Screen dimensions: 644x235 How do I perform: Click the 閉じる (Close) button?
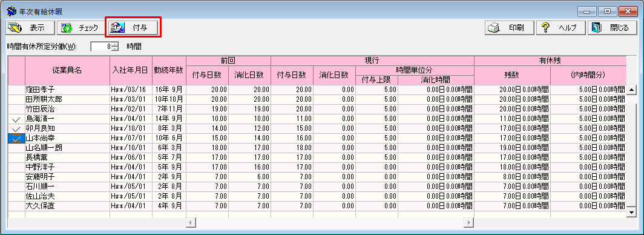click(612, 28)
